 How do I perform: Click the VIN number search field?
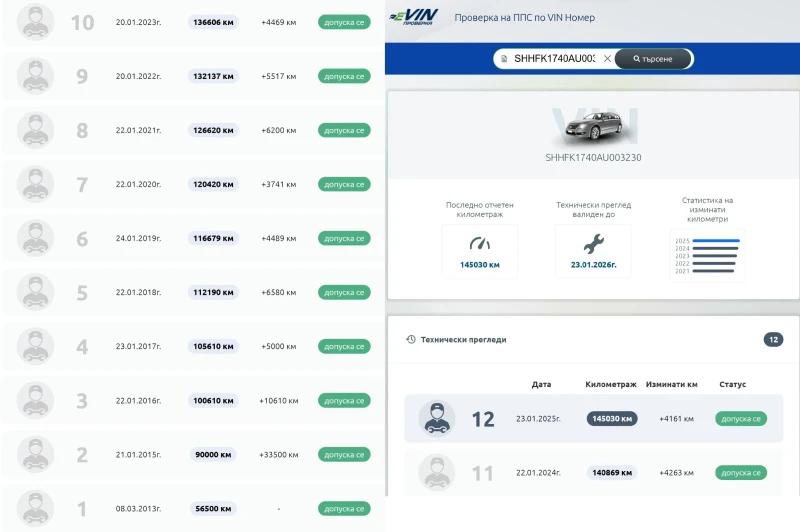pyautogui.click(x=555, y=59)
